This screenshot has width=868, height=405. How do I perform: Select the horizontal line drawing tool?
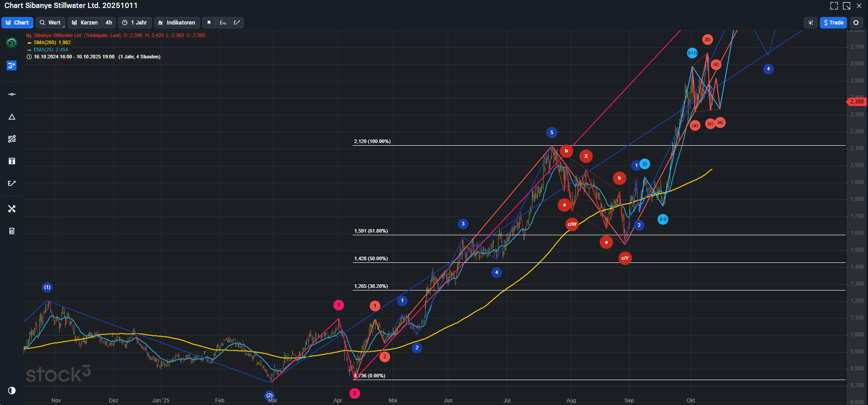point(12,94)
